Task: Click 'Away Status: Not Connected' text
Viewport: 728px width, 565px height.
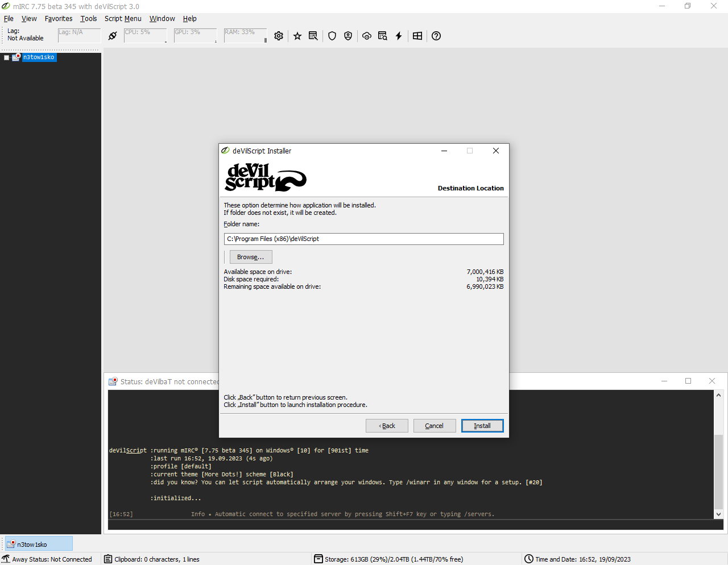Action: (52, 559)
